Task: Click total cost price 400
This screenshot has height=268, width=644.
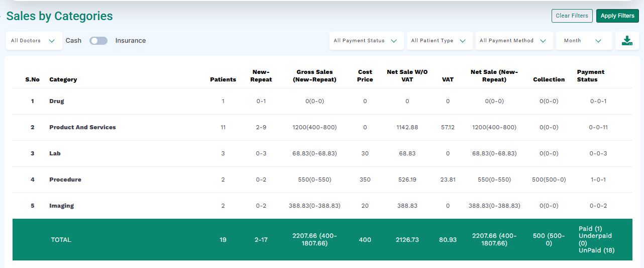Action: [365, 240]
